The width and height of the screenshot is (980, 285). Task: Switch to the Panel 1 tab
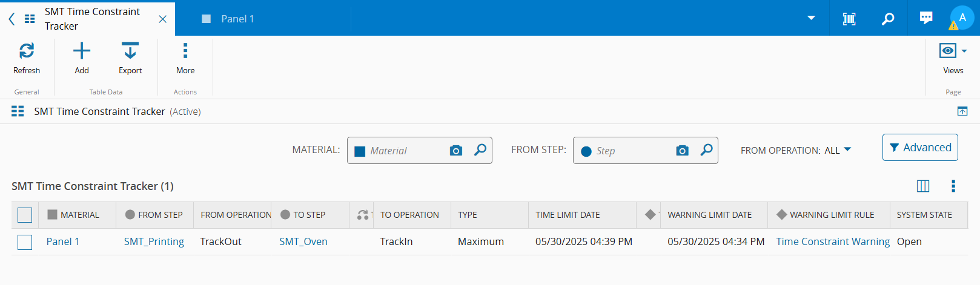(x=237, y=19)
